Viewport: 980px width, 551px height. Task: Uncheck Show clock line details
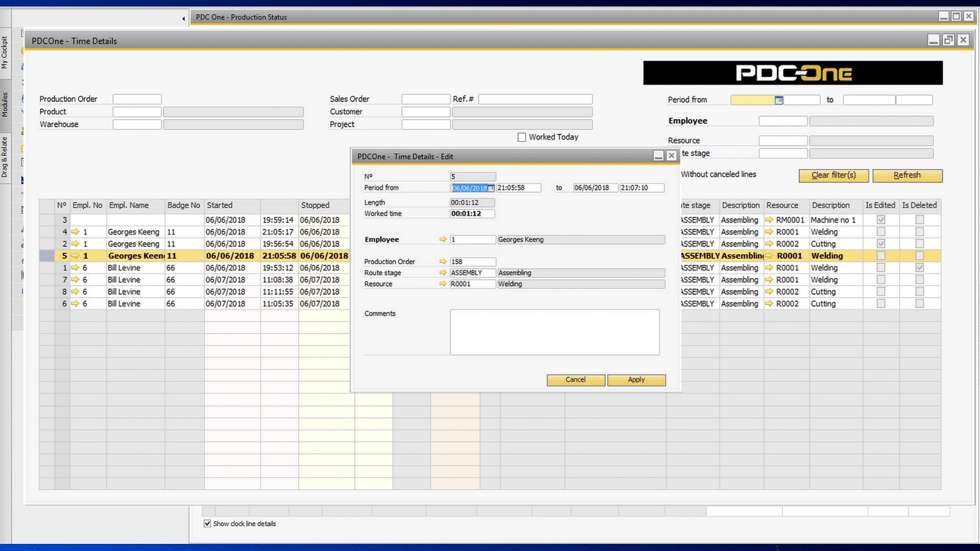point(207,524)
